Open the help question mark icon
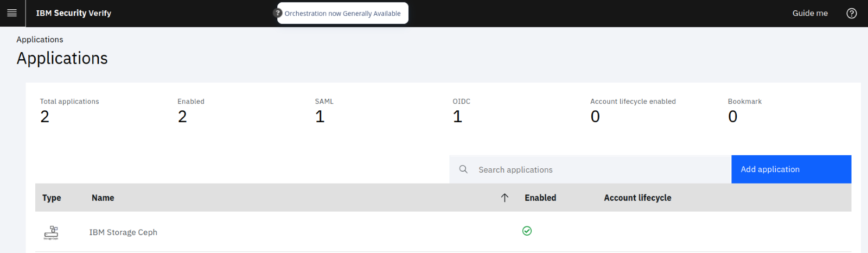This screenshot has height=253, width=868. click(852, 13)
